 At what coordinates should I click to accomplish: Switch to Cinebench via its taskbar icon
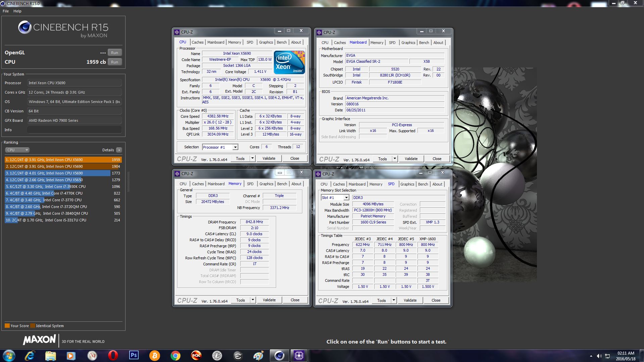click(279, 356)
